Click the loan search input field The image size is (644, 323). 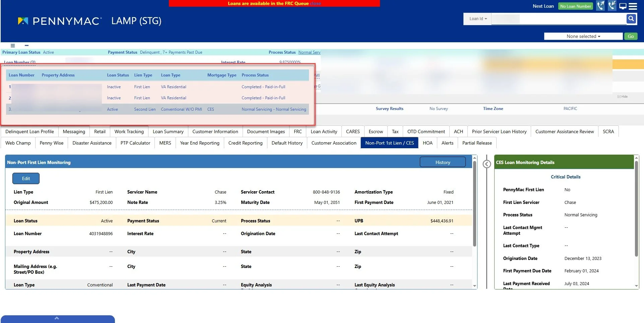click(x=559, y=19)
